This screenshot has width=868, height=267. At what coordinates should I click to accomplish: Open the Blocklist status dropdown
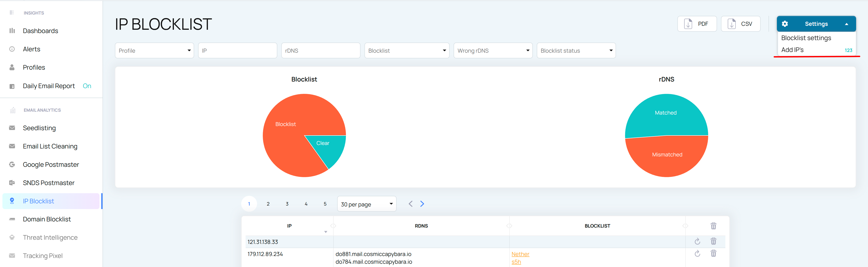[576, 51]
